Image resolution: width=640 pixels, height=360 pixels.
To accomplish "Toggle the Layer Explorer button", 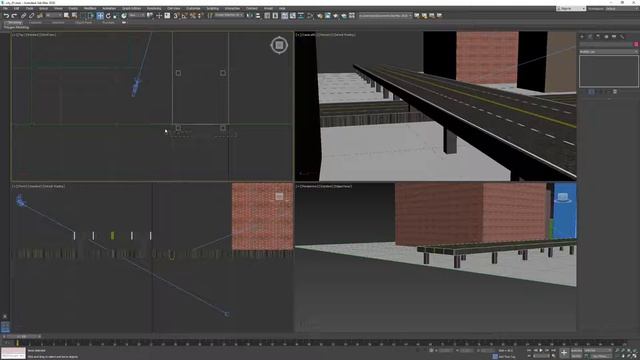I will tap(275, 16).
